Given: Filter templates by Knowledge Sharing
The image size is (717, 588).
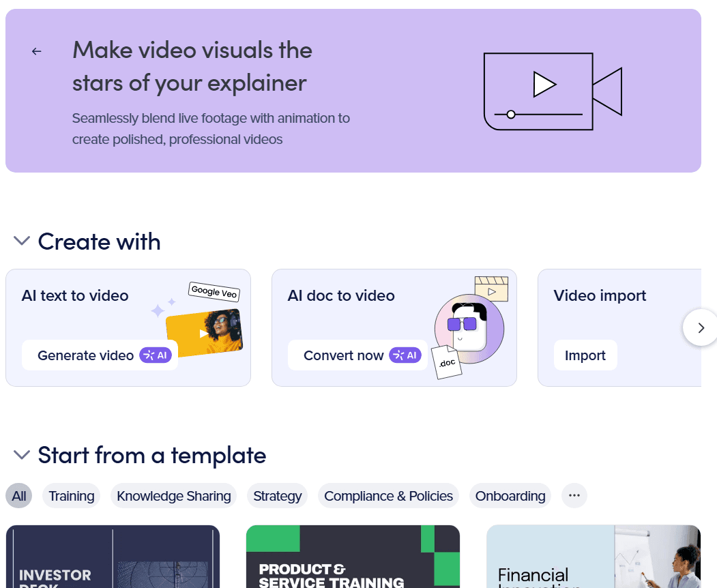Looking at the screenshot, I should click(x=173, y=496).
